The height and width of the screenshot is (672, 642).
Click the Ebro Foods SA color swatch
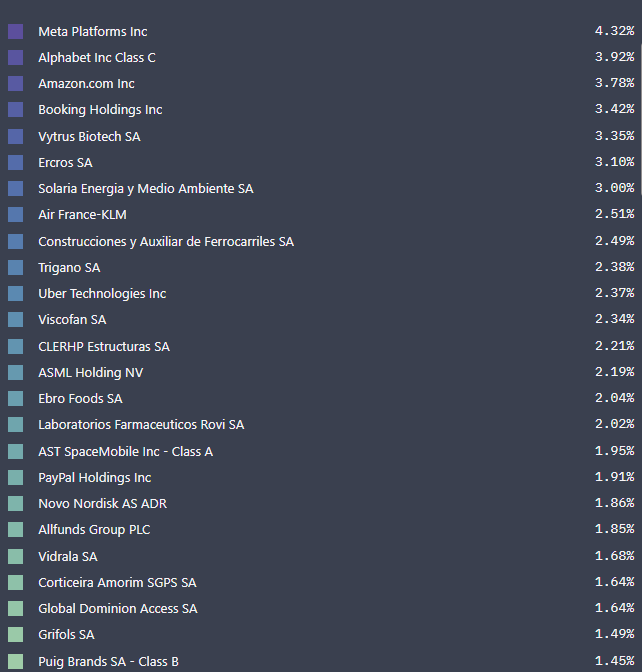pos(15,399)
